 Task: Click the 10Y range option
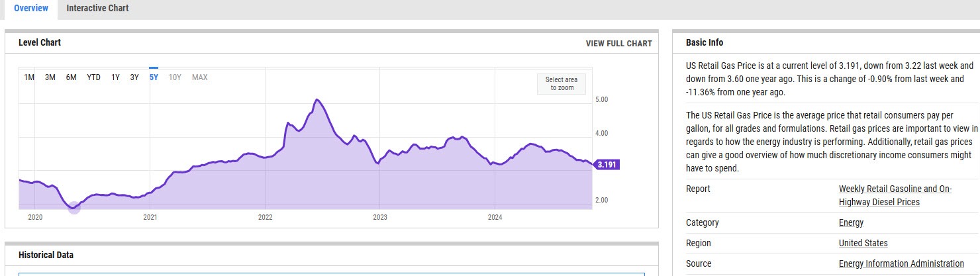coord(175,77)
